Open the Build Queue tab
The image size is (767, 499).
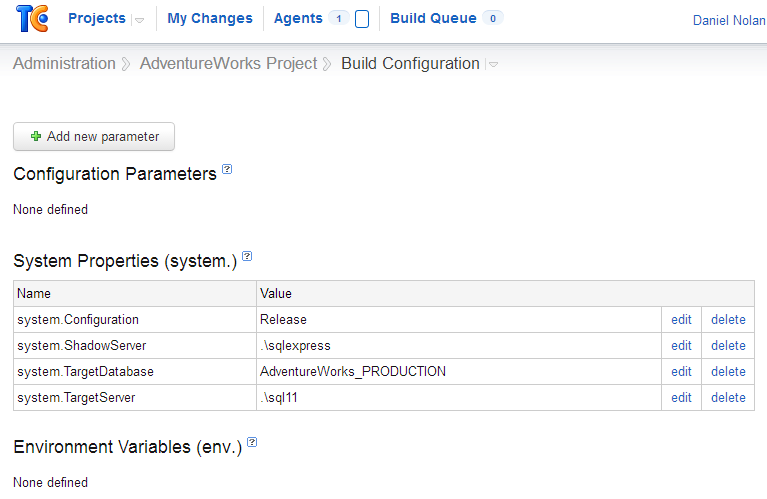coord(433,19)
